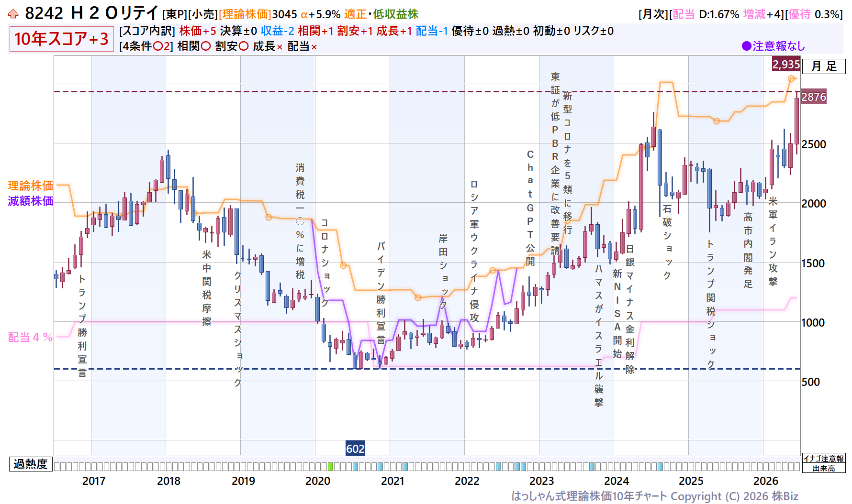Click the [小売] sector tag
Viewport: 852px width, 504px height.
[203, 14]
